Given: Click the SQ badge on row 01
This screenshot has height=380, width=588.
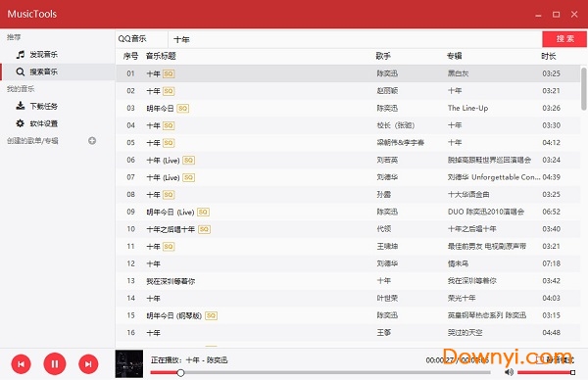Looking at the screenshot, I should tap(169, 73).
